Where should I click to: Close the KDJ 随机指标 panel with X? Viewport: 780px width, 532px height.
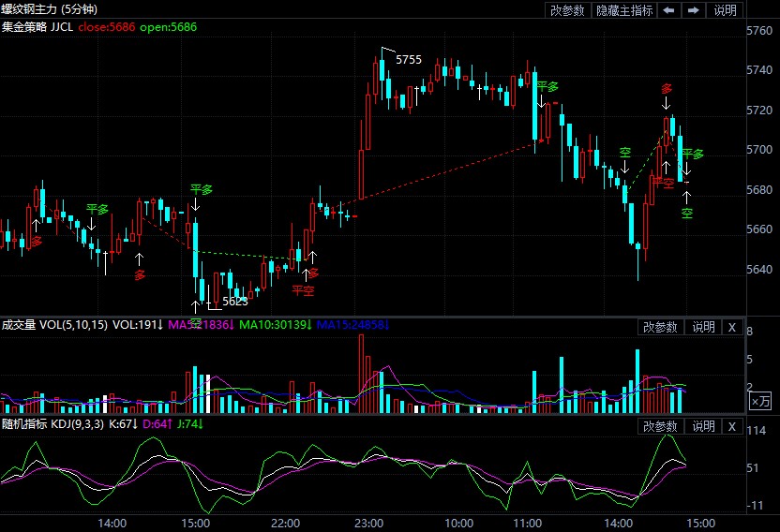point(732,426)
